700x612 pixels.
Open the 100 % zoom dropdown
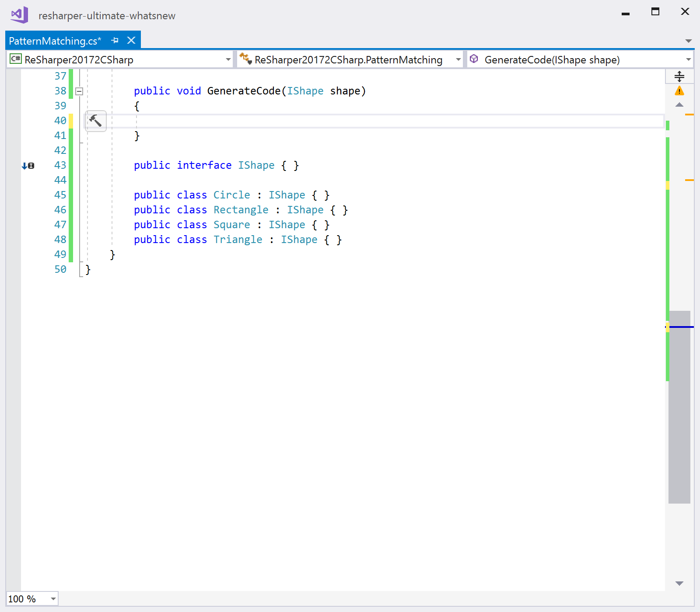(53, 599)
